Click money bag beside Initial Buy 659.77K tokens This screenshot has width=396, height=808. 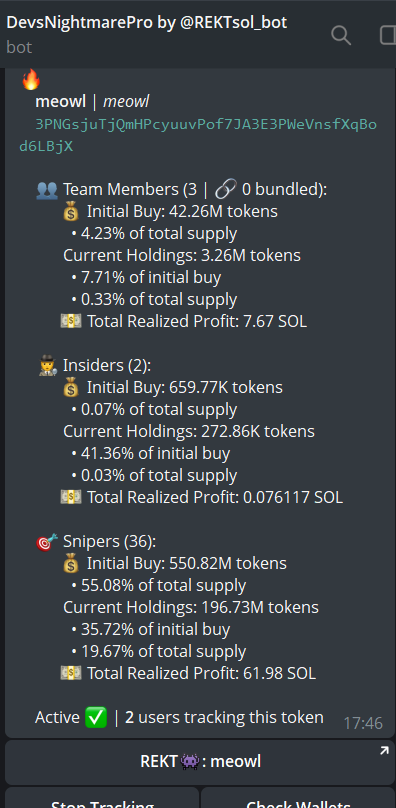(x=71, y=388)
